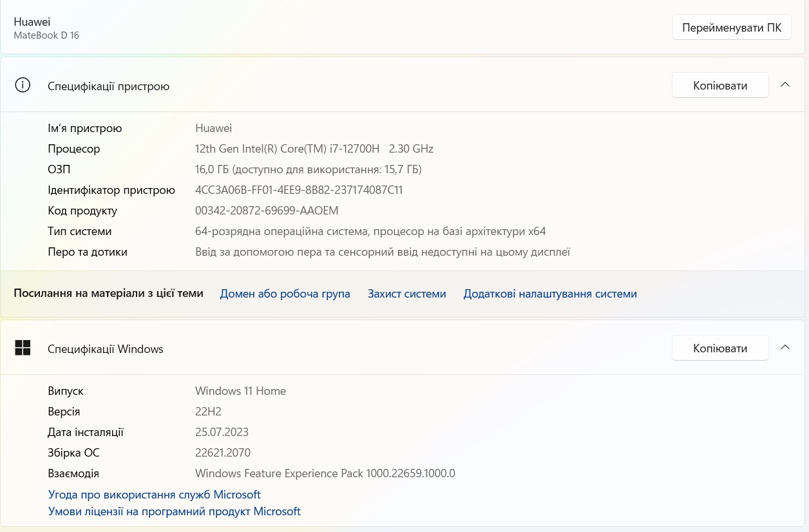Viewport: 809px width, 532px height.
Task: Click the pen and touch input value
Action: [x=383, y=252]
